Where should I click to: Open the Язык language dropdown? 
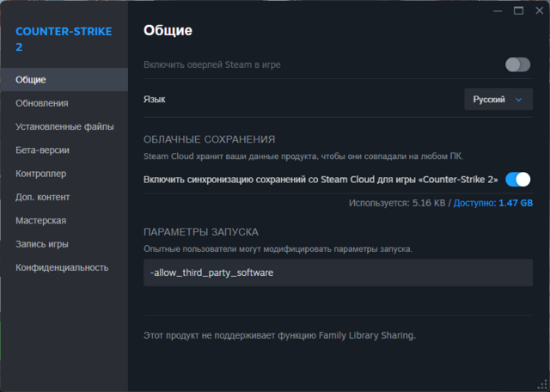498,100
